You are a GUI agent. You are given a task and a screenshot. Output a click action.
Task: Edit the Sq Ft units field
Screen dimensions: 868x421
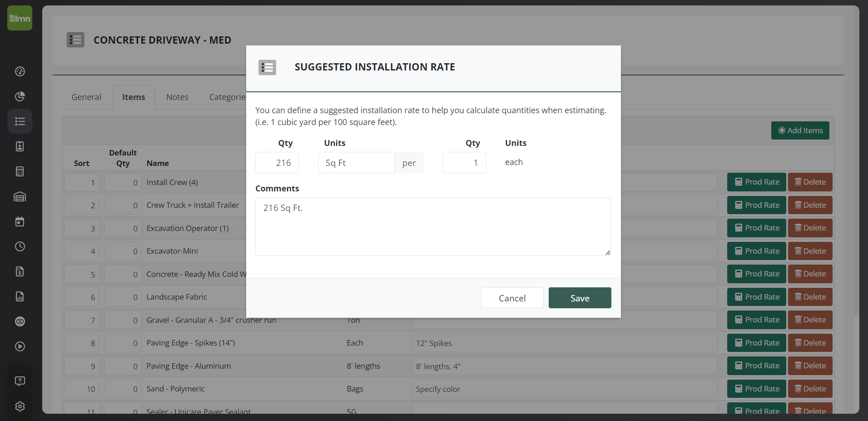356,163
